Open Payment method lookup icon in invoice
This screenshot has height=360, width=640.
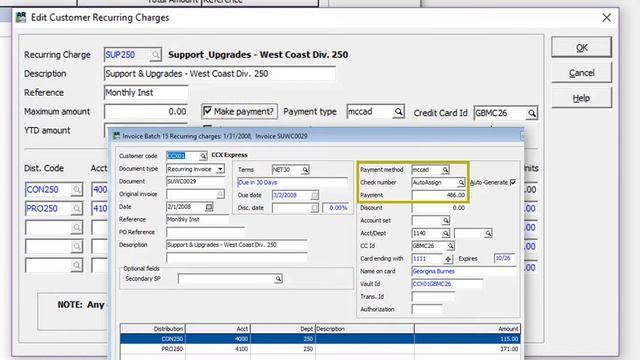tap(445, 169)
